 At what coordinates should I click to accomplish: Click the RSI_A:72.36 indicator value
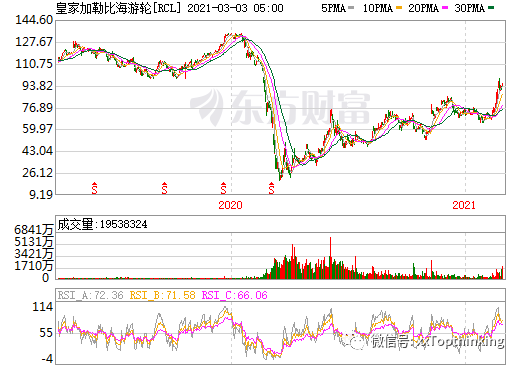point(91,295)
